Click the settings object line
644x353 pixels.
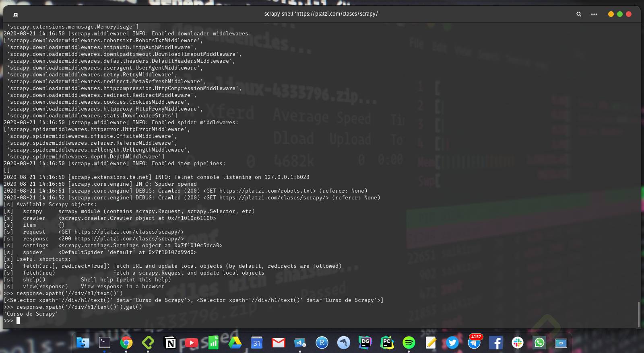(113, 246)
